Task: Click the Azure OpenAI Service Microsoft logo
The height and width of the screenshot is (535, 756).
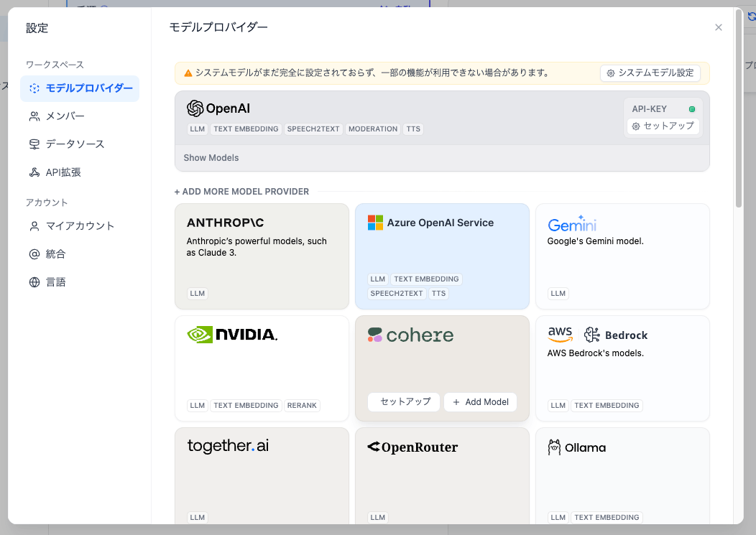Action: coord(375,223)
